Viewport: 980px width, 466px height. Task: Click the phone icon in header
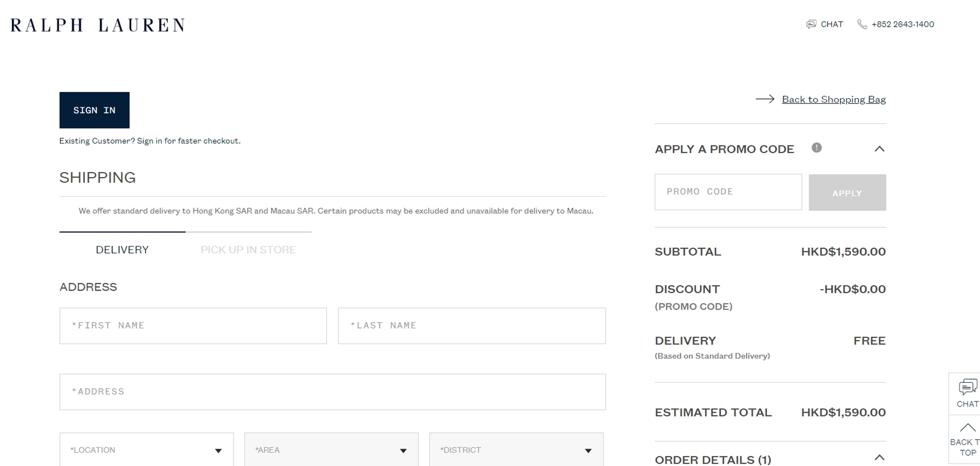coord(862,24)
